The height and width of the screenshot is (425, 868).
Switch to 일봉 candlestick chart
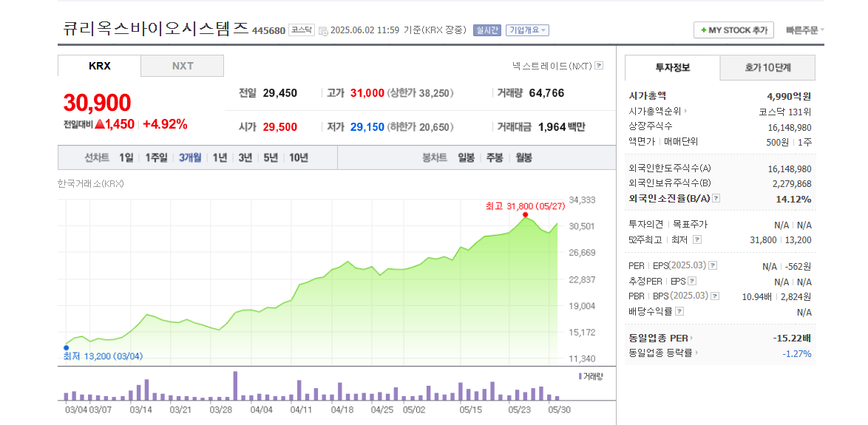tap(466, 157)
